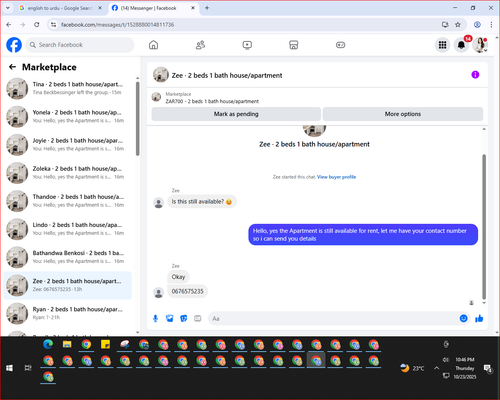Open the tab search dropdown arrow
This screenshot has width=500, height=400.
click(x=8, y=8)
